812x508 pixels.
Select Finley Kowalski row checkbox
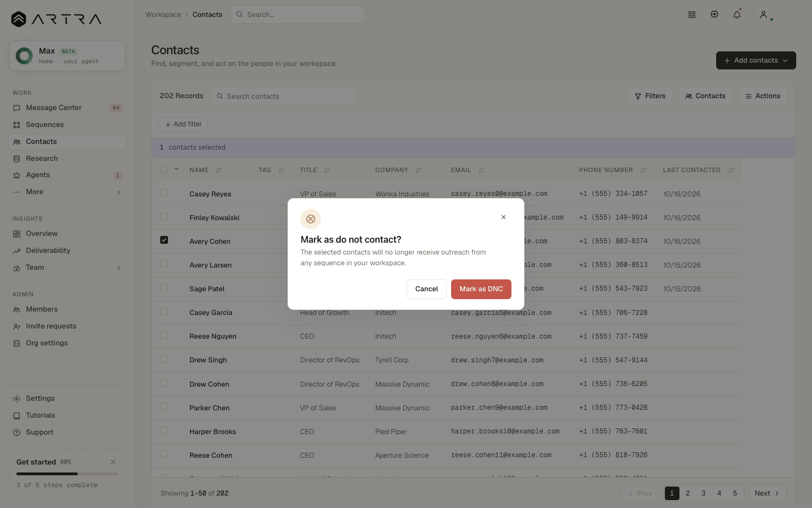(164, 216)
